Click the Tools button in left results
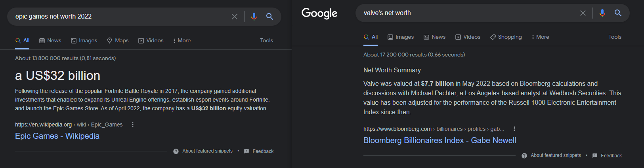The image size is (644, 168). coord(267,40)
